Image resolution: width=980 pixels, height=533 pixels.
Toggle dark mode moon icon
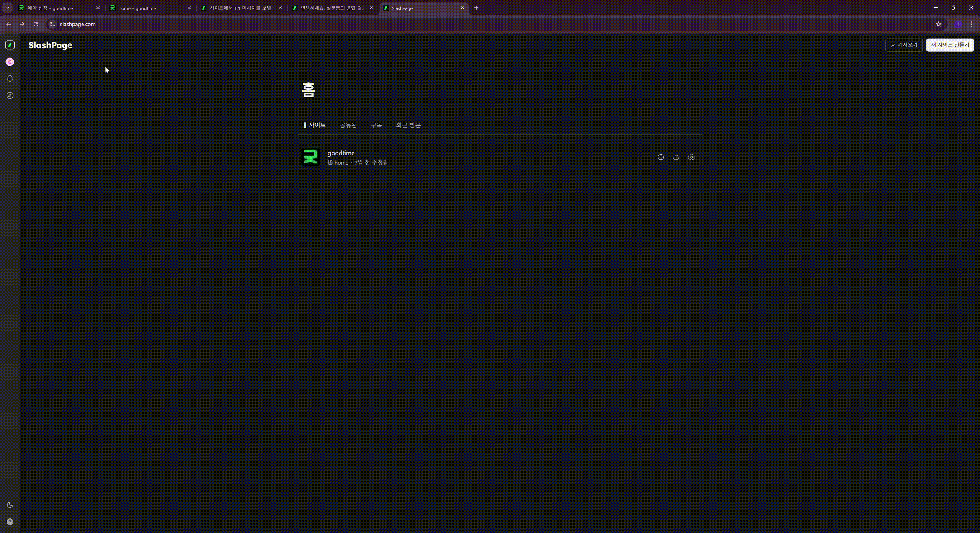point(10,505)
